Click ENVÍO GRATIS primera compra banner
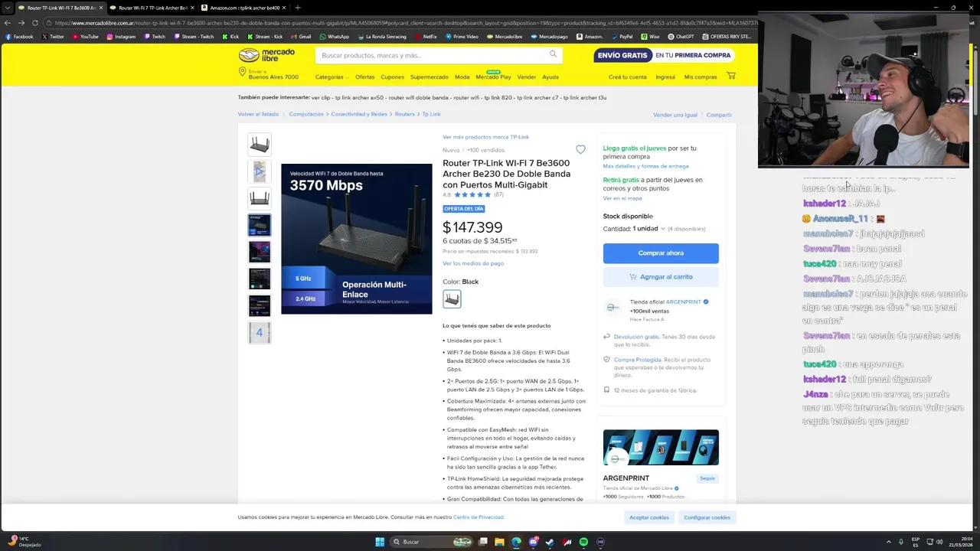This screenshot has width=980, height=551. point(664,55)
